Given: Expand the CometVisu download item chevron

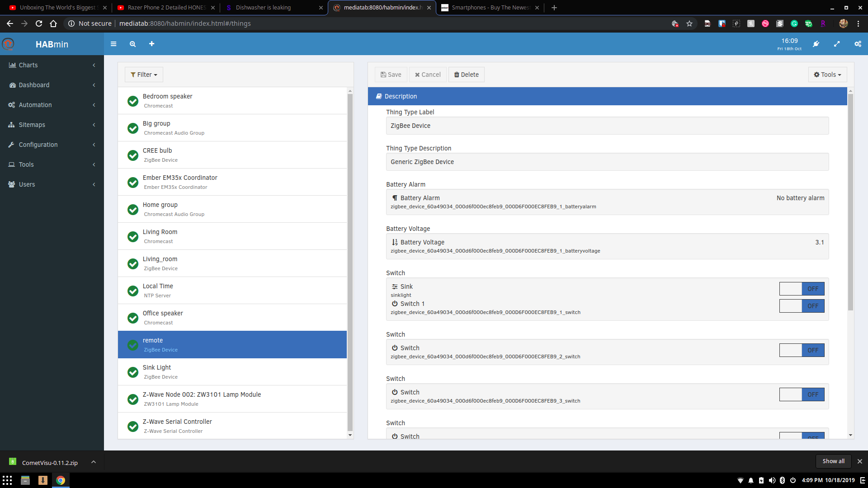Looking at the screenshot, I should coord(94,462).
